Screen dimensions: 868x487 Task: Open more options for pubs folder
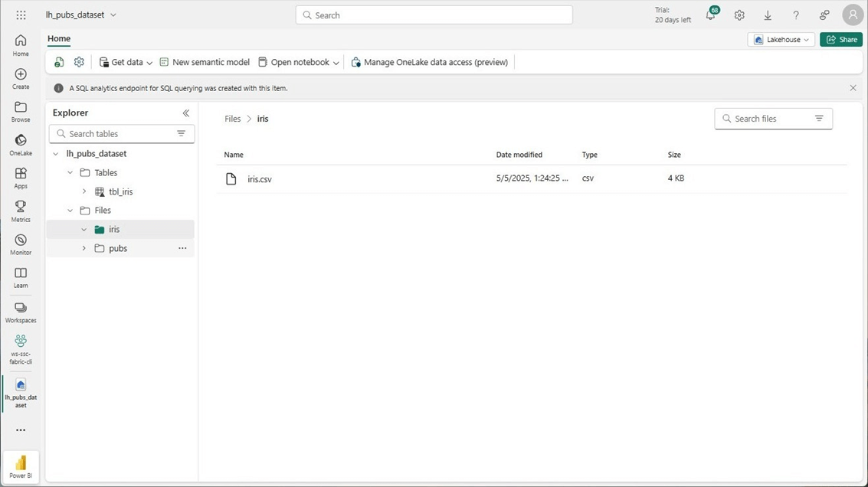[182, 249]
